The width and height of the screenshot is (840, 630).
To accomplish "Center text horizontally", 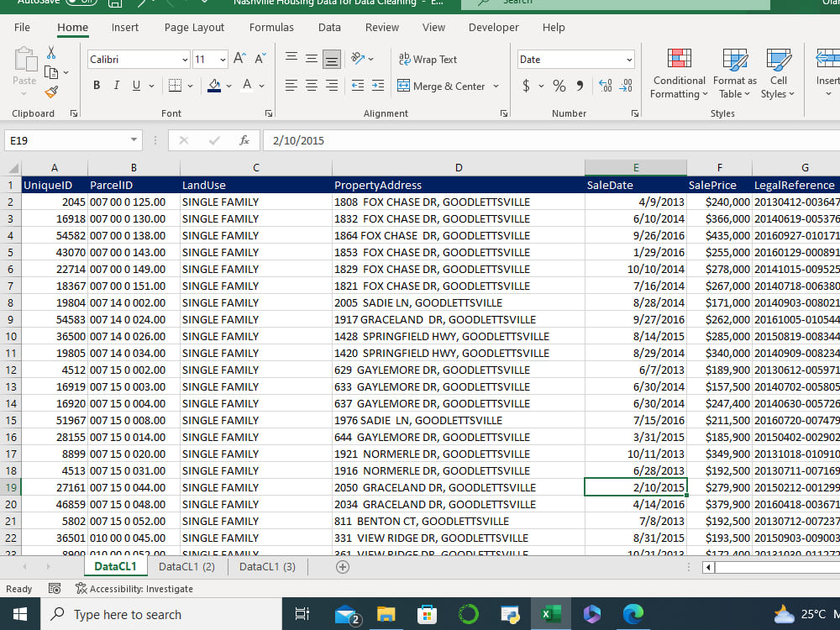I will tap(312, 86).
